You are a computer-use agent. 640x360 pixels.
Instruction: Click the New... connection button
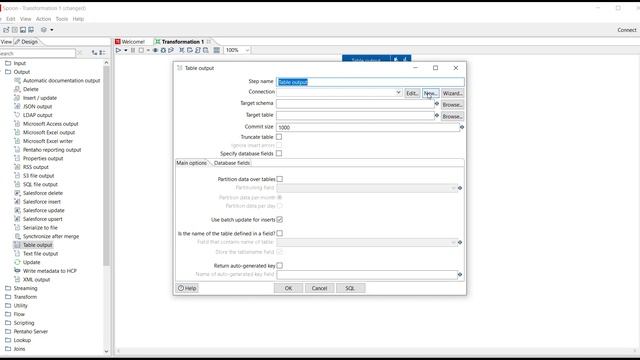(431, 93)
